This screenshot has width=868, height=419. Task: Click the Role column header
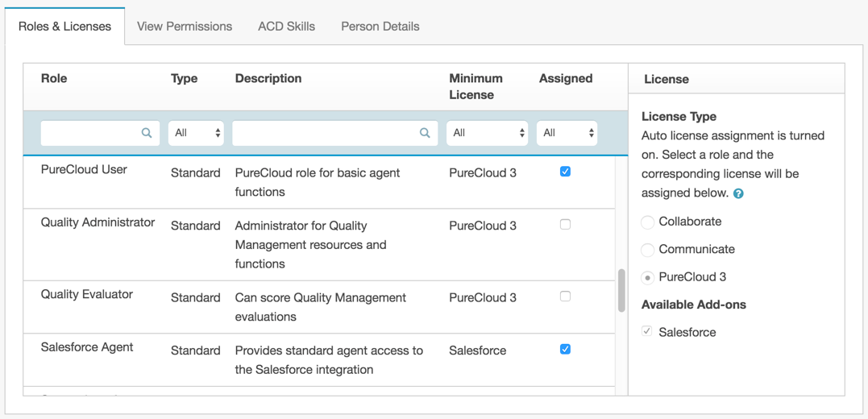point(54,79)
